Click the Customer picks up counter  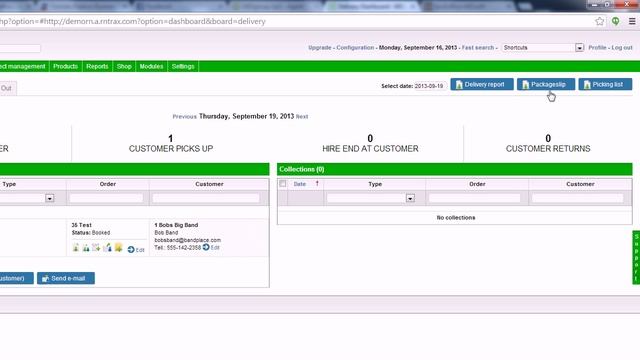tap(171, 144)
